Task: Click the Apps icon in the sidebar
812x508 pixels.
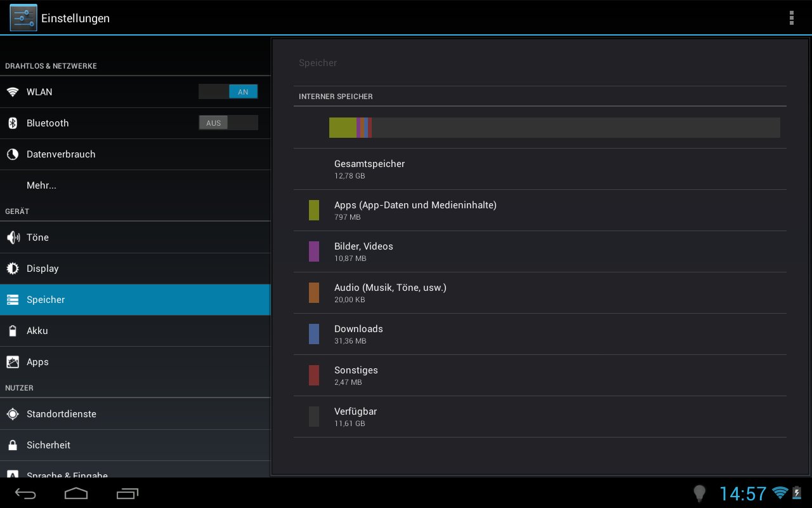Action: pos(13,362)
